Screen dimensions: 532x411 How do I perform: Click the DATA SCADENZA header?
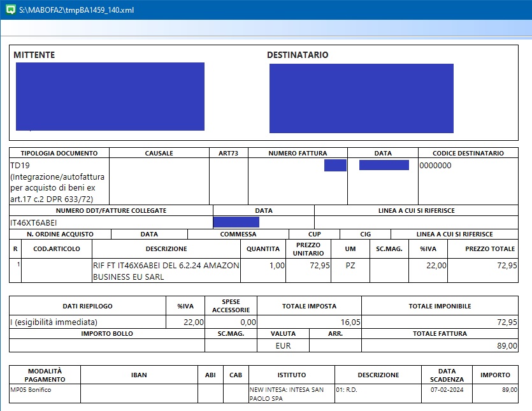tap(447, 375)
